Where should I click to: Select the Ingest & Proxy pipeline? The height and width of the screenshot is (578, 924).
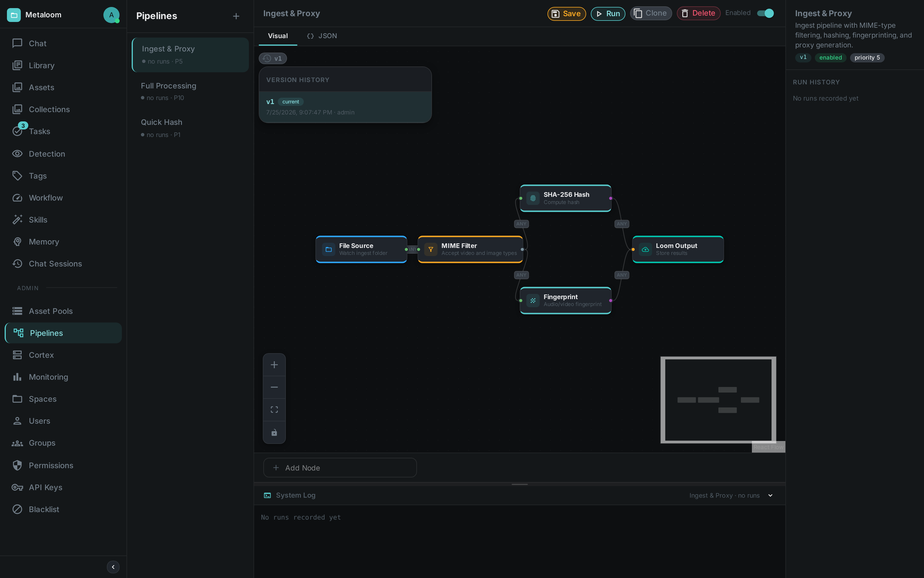coord(190,55)
